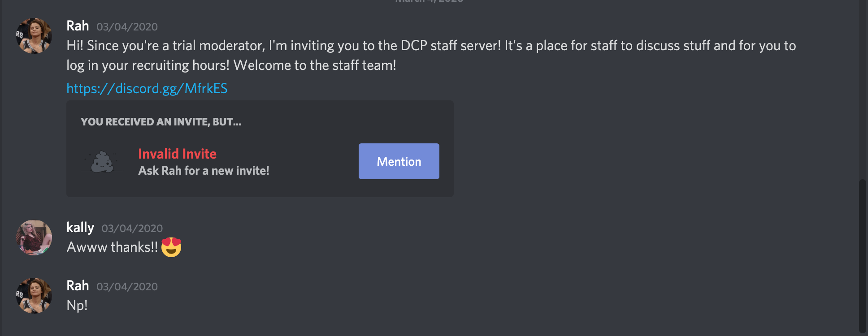This screenshot has width=868, height=336.
Task: Click the Rah username above the invite message
Action: (x=78, y=26)
